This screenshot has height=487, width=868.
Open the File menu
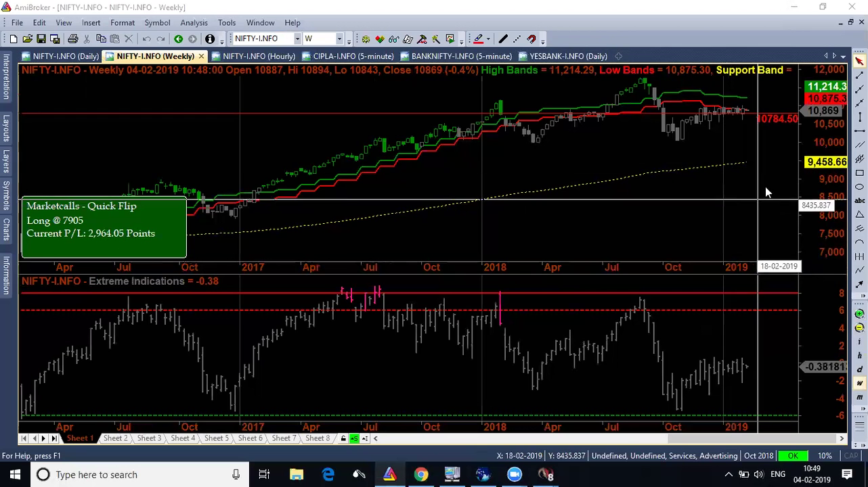(17, 22)
